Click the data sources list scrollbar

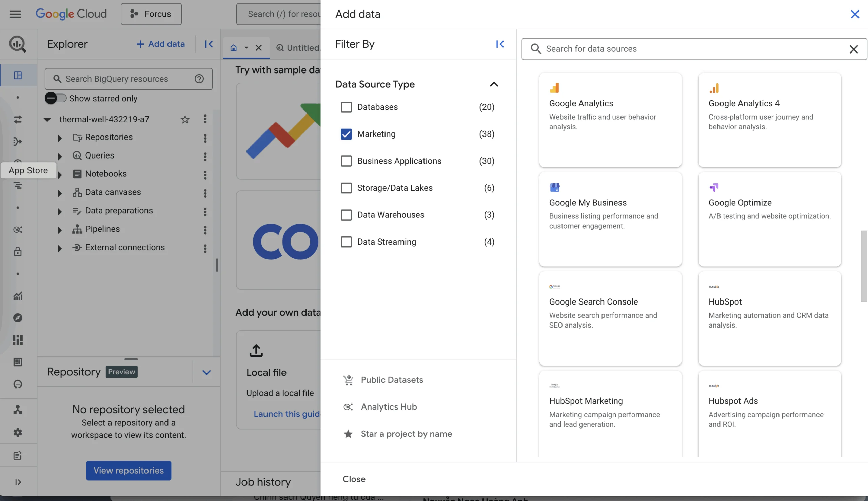click(x=864, y=266)
